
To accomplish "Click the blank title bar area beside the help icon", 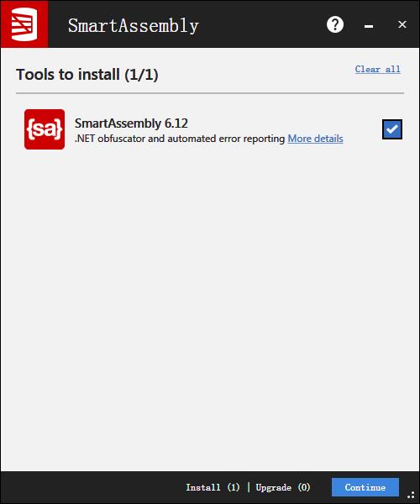I will click(x=262, y=24).
